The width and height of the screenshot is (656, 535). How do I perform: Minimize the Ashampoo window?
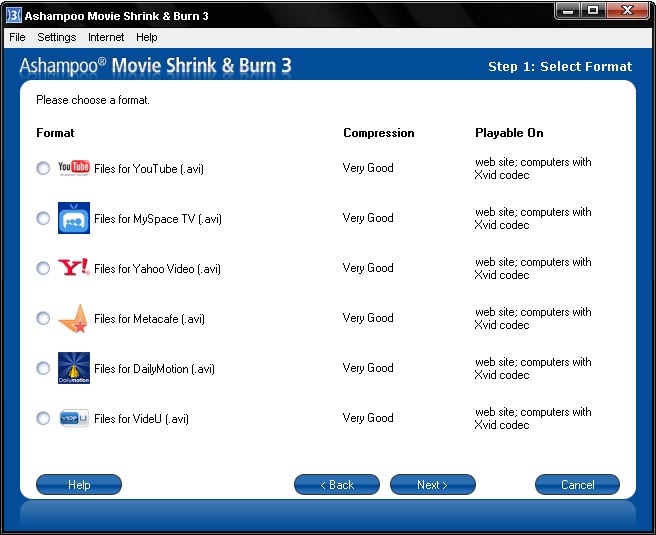[x=568, y=10]
